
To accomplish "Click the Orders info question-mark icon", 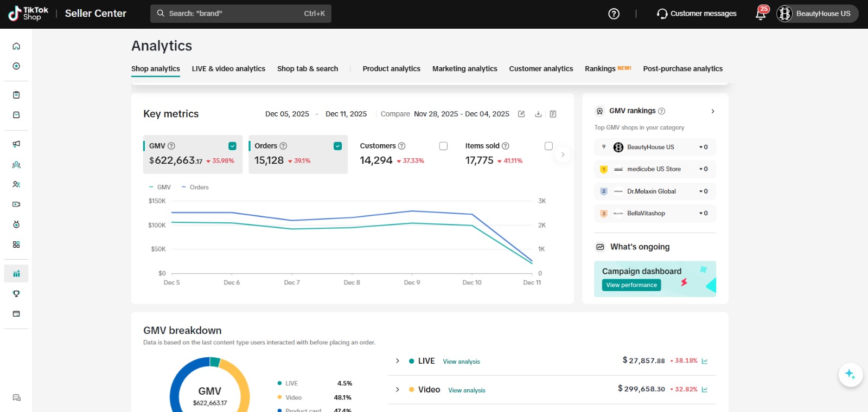I will tap(283, 146).
